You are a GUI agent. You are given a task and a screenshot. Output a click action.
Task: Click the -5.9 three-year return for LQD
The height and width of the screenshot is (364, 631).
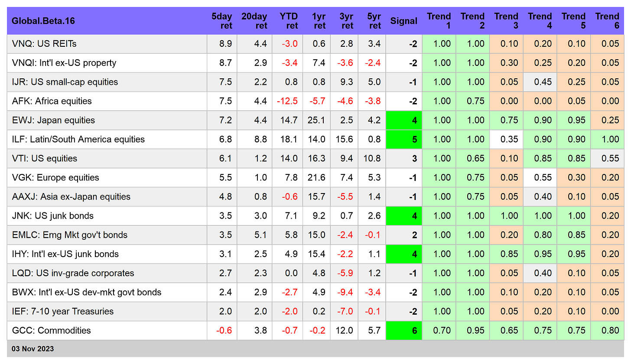click(x=345, y=273)
